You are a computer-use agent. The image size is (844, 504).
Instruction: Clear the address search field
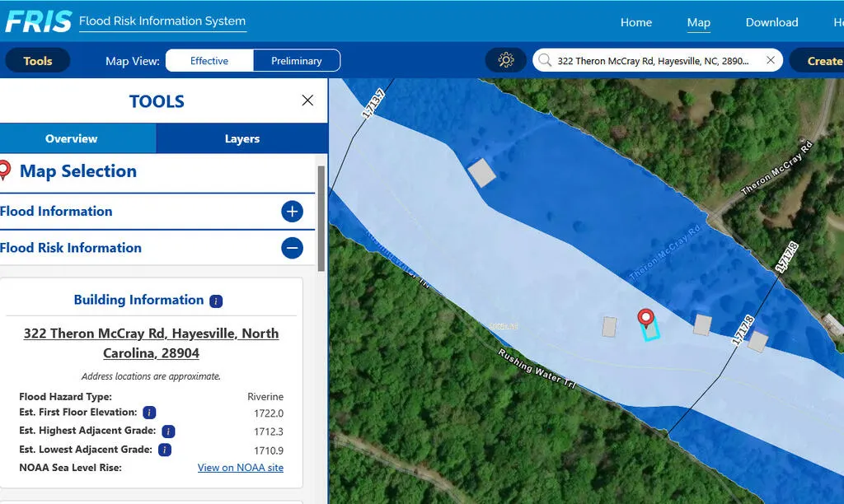[x=771, y=60]
